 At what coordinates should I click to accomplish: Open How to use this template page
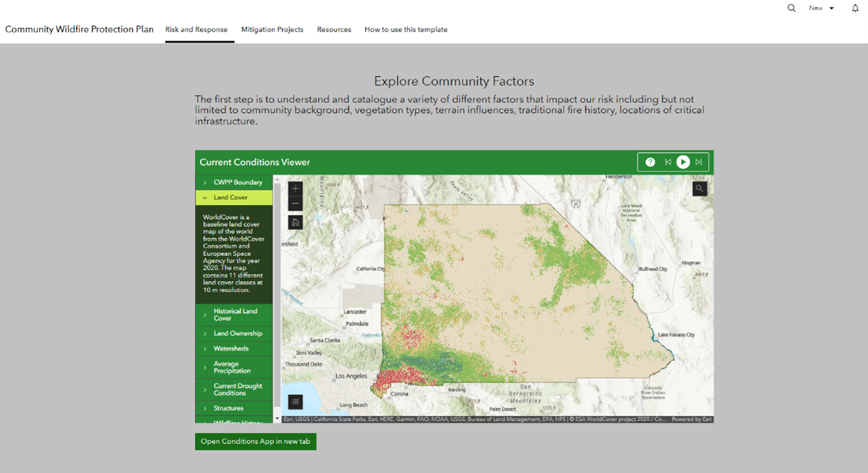point(406,29)
